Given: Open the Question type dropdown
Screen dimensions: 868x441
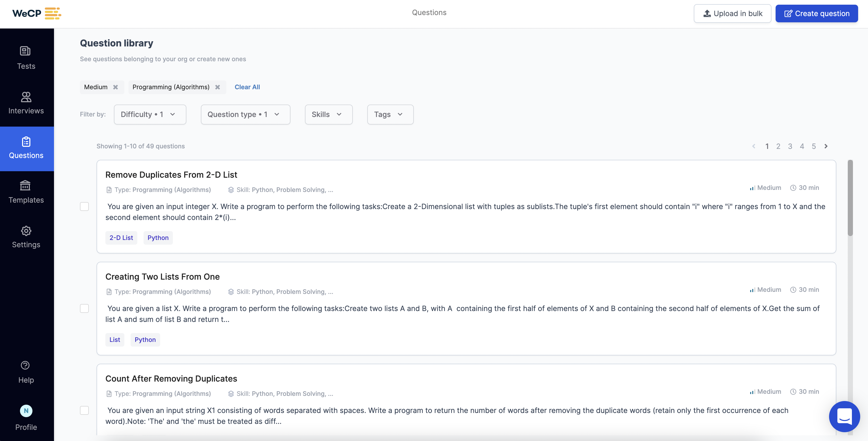Looking at the screenshot, I should (245, 114).
